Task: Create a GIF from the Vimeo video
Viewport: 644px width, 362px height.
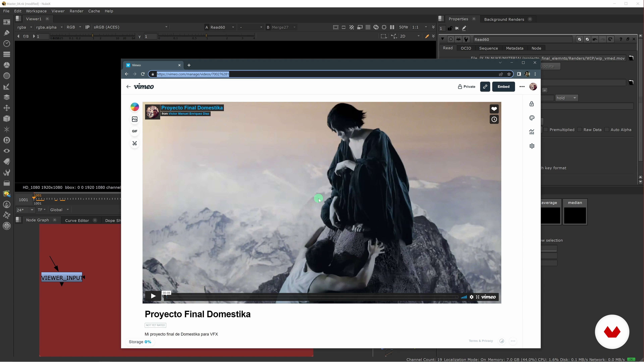Action: (135, 131)
